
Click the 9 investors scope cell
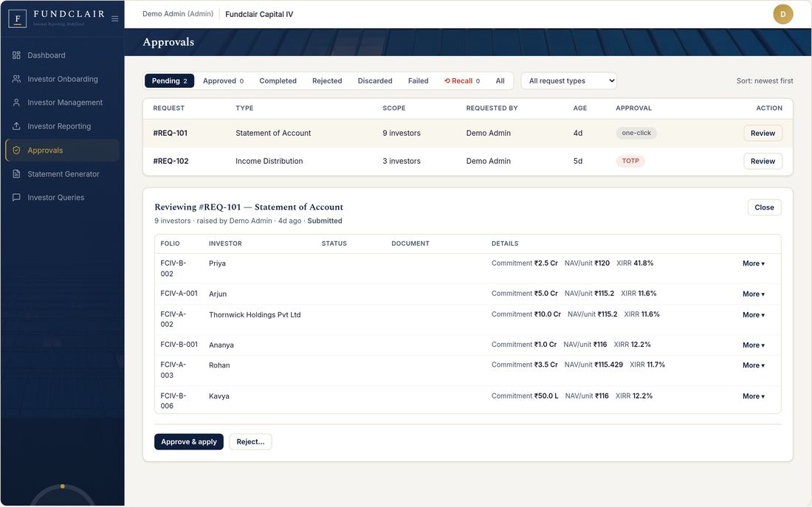coord(402,133)
